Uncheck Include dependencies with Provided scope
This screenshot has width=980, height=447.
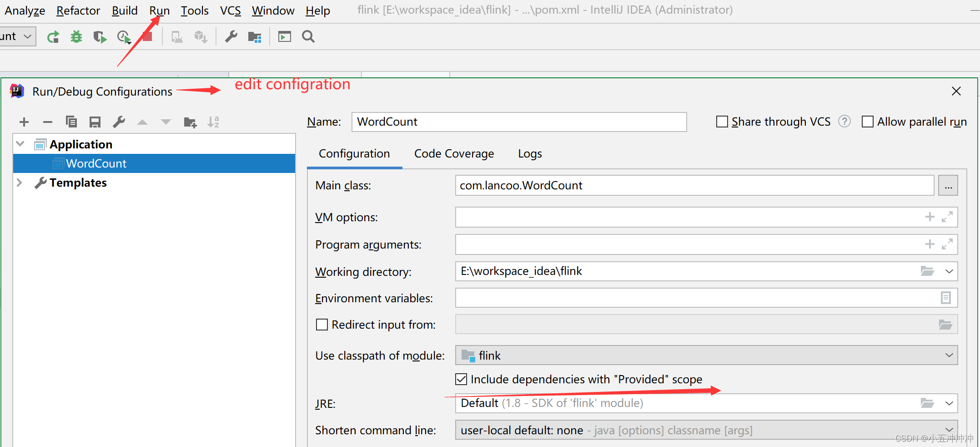click(x=461, y=379)
